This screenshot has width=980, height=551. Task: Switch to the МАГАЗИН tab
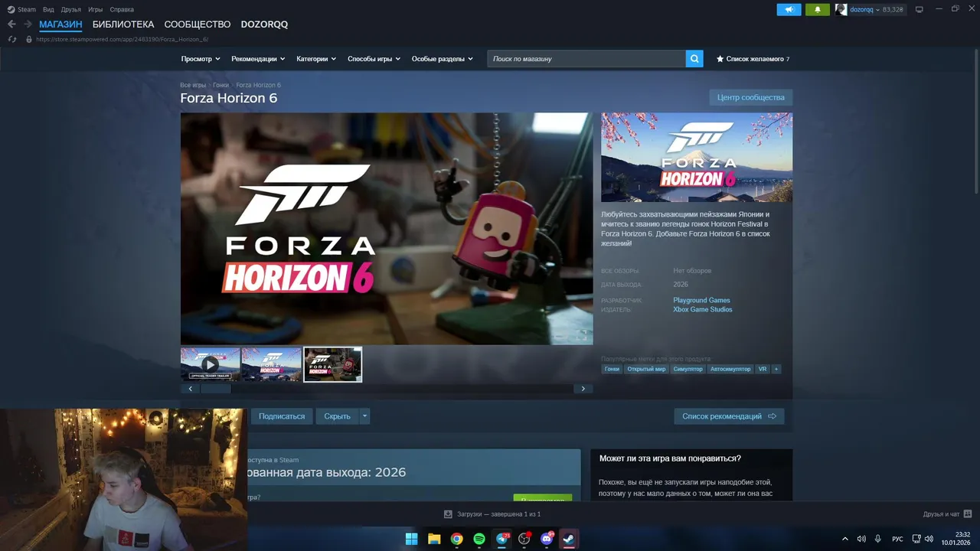click(60, 24)
